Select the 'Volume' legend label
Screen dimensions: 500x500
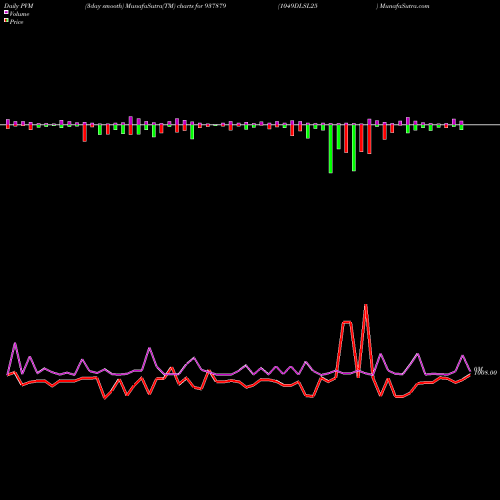tap(19, 14)
